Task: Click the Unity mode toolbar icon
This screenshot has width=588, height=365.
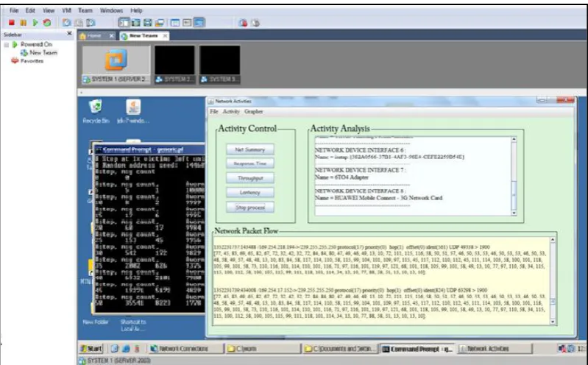Action: click(x=160, y=23)
